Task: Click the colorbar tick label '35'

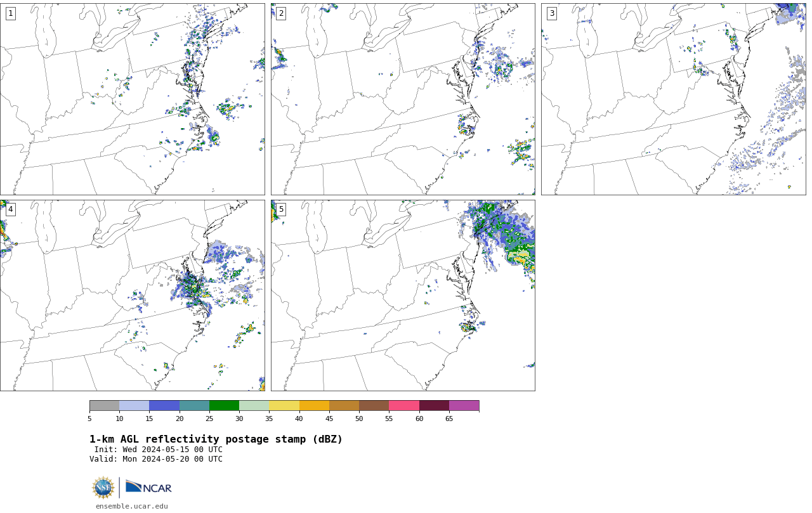Action: point(269,419)
